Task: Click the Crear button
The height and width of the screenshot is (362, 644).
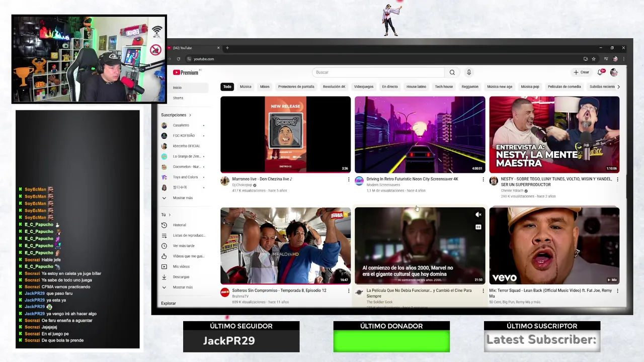Action: (x=581, y=72)
